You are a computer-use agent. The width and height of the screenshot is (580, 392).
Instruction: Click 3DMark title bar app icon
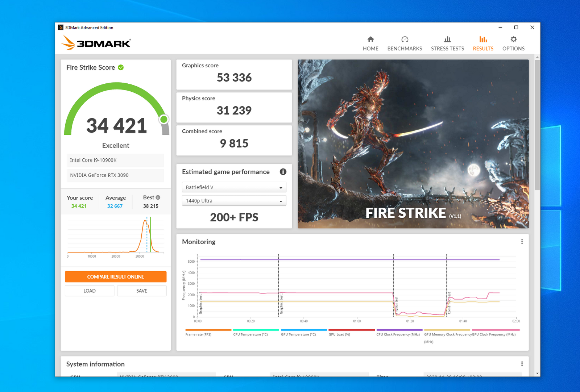point(61,28)
